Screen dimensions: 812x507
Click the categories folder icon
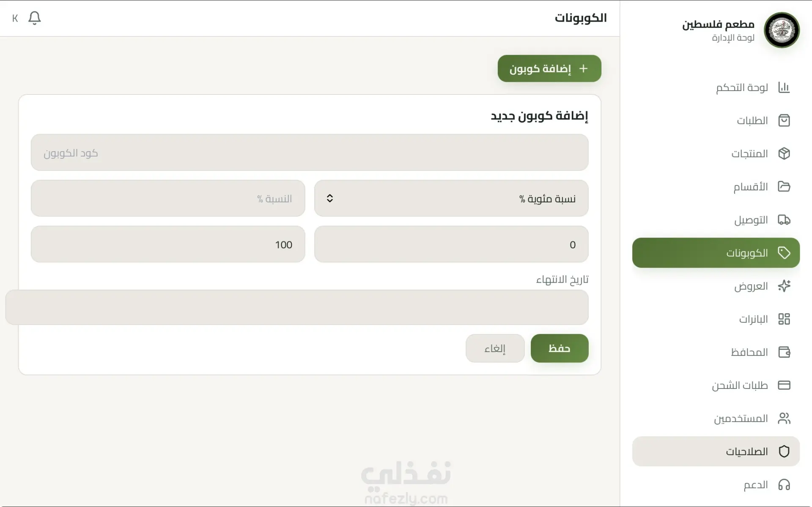click(784, 187)
